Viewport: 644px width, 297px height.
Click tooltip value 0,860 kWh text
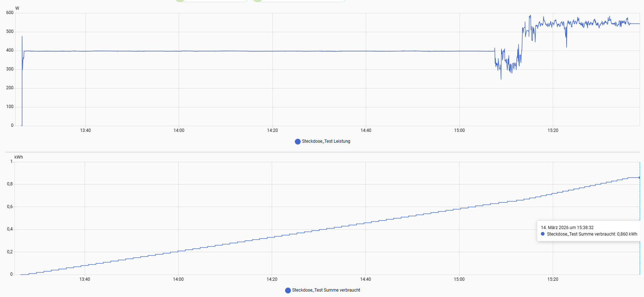(627, 234)
